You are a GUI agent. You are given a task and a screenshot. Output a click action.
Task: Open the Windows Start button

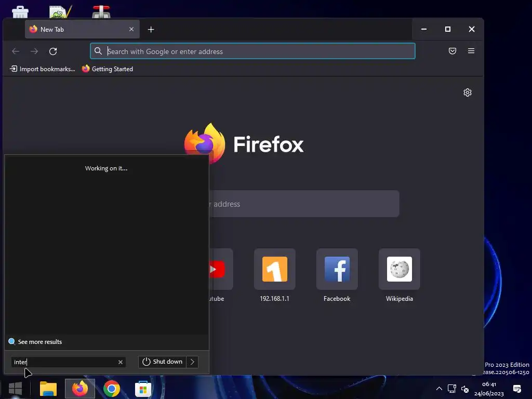15,389
